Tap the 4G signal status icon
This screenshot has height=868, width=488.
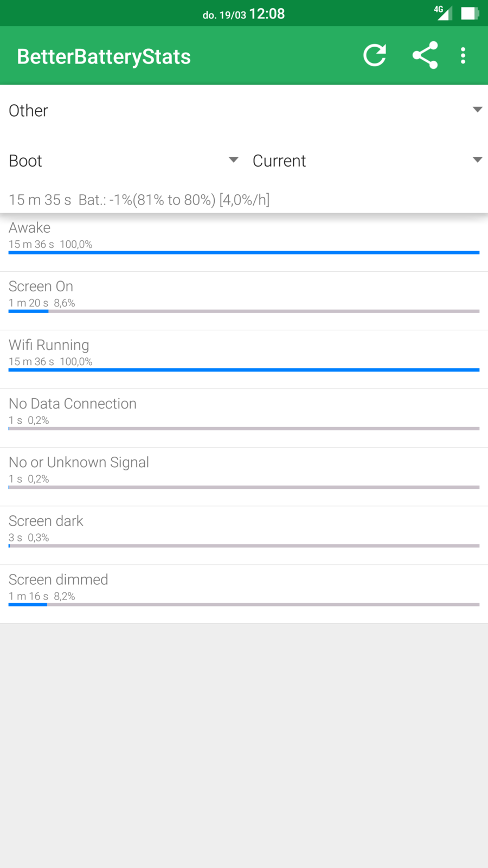[x=442, y=12]
